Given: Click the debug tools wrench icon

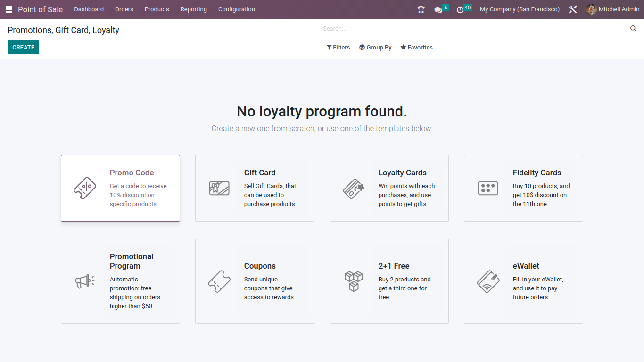Looking at the screenshot, I should click(573, 9).
